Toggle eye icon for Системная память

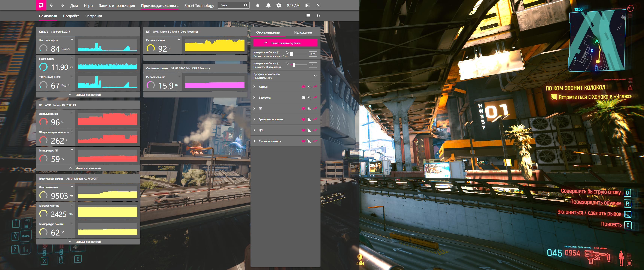(303, 141)
